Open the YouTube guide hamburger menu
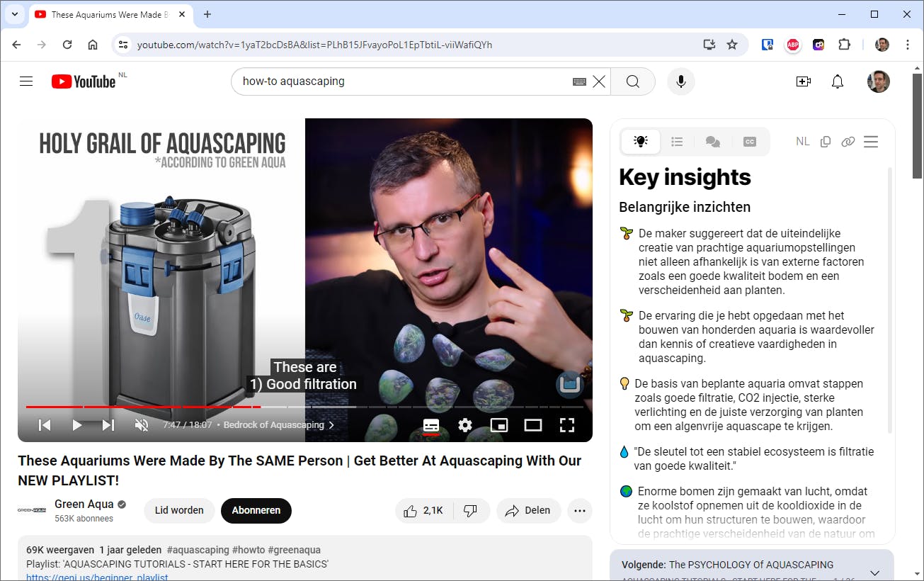This screenshot has height=581, width=924. pyautogui.click(x=26, y=81)
